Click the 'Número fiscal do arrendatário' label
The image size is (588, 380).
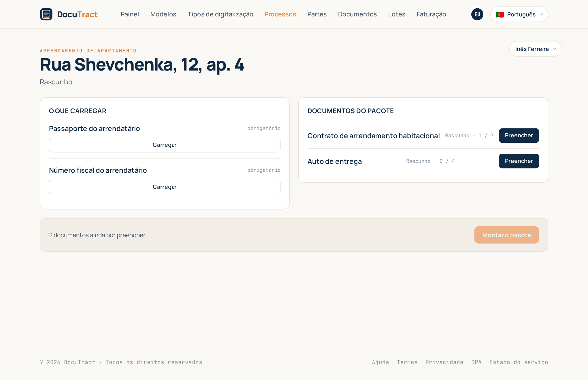pyautogui.click(x=98, y=170)
